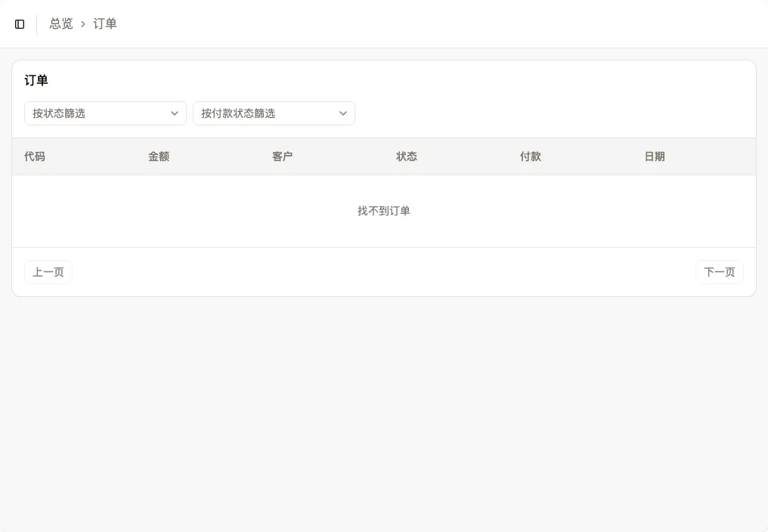Image resolution: width=768 pixels, height=532 pixels.
Task: Click the 状态 column header
Action: tap(407, 156)
